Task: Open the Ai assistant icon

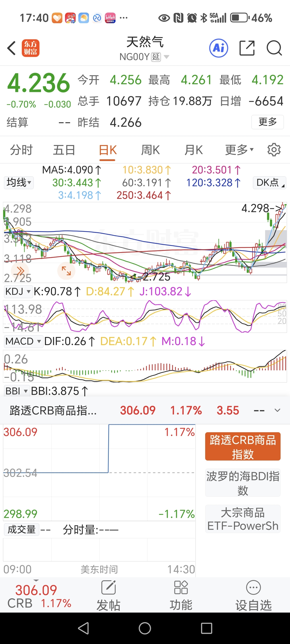Action: coord(218,48)
